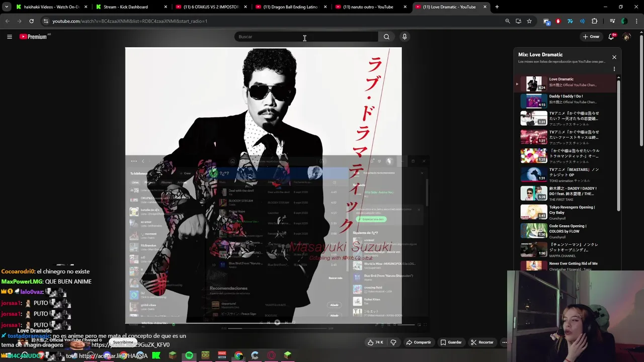Play Code Geass Opening COLORS by FLOW

566,231
